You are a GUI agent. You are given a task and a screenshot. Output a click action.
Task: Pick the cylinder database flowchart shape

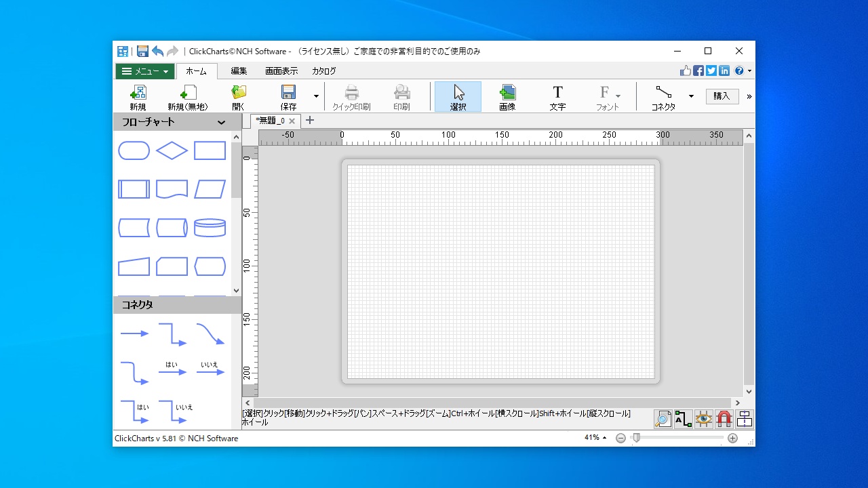[210, 228]
